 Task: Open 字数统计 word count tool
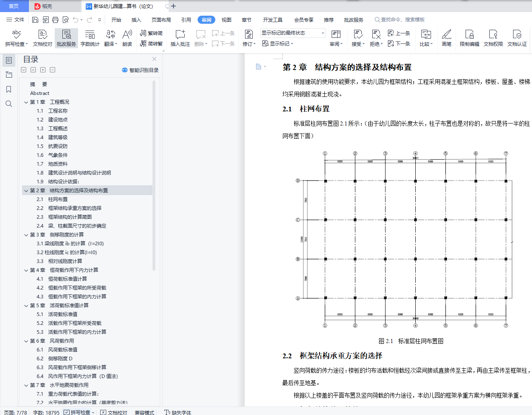90,38
